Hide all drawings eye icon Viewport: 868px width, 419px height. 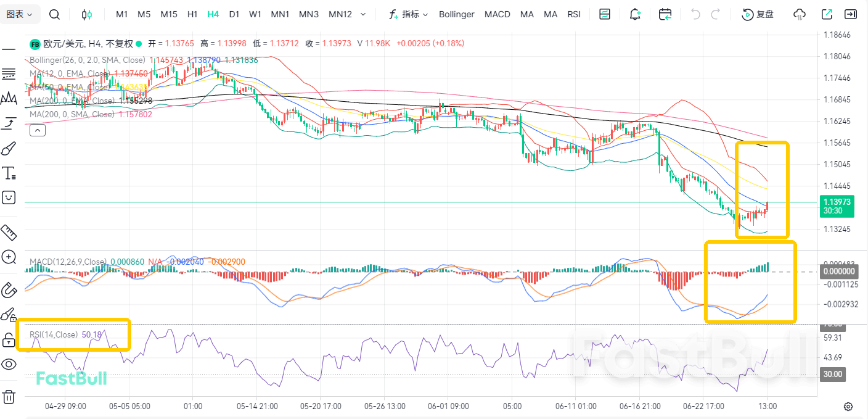9,364
